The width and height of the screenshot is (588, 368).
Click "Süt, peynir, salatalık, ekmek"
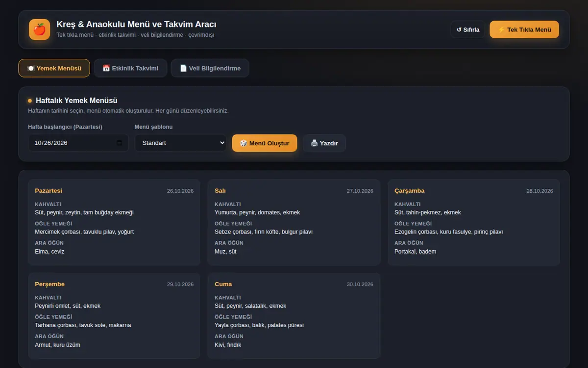(x=250, y=306)
